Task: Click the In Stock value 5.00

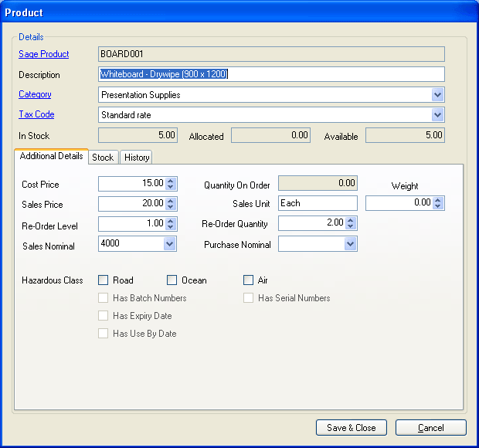Action: coord(138,135)
